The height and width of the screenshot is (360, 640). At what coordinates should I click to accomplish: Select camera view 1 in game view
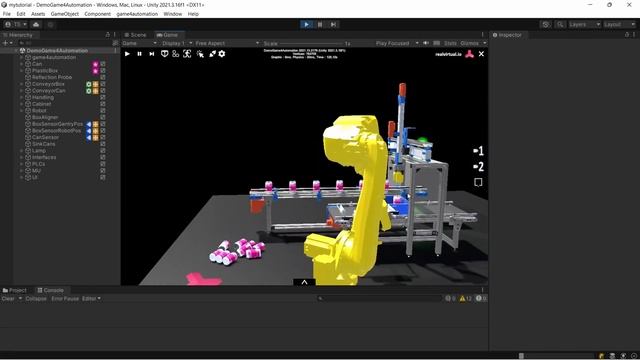point(479,151)
